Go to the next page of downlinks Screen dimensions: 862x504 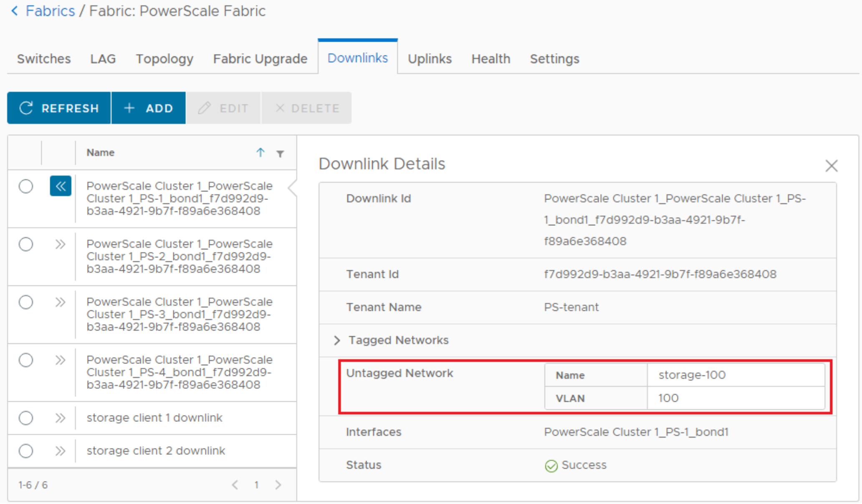tap(278, 485)
